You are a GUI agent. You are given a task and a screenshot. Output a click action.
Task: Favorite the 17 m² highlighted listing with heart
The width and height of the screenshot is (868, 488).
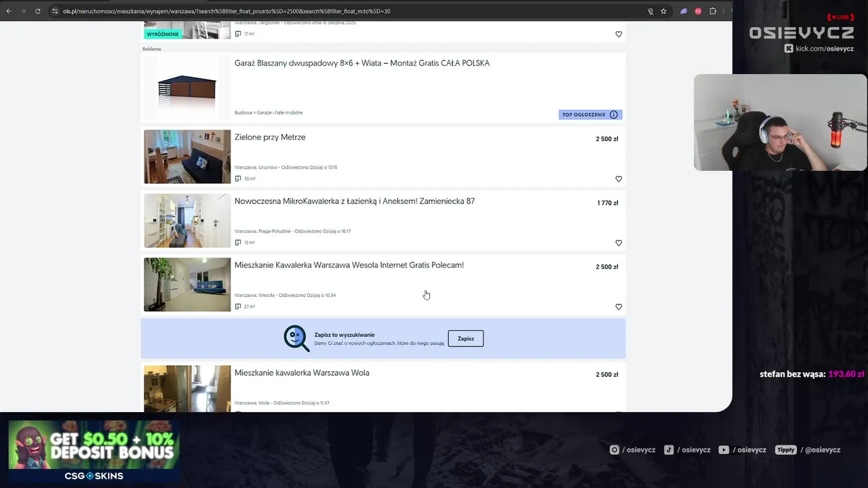[618, 34]
